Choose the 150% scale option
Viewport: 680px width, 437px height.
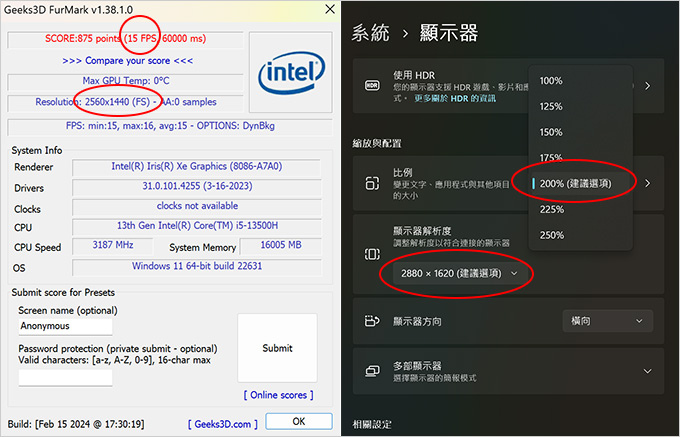(x=580, y=132)
